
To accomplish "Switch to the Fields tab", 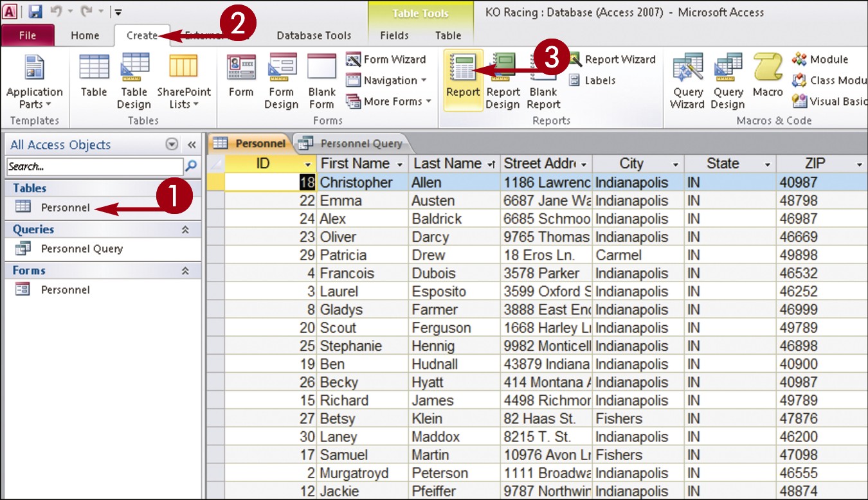I will click(x=394, y=35).
